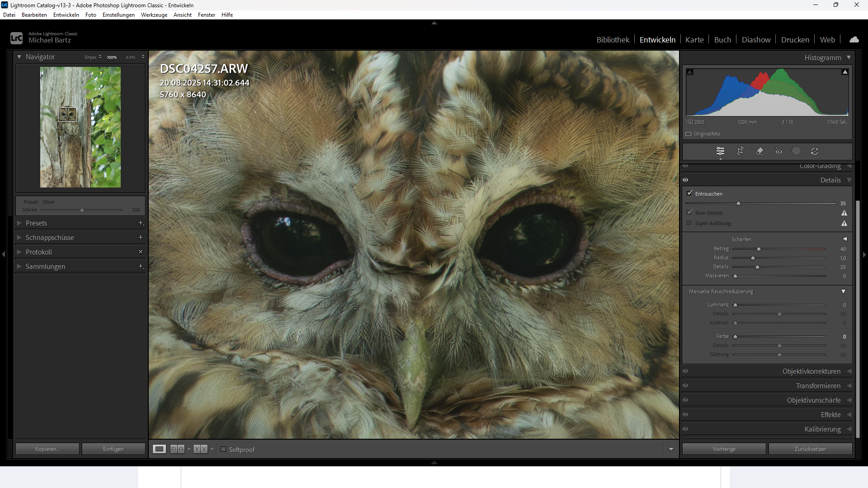Open the Red Eye correction tool
The height and width of the screenshot is (488, 868).
(778, 151)
